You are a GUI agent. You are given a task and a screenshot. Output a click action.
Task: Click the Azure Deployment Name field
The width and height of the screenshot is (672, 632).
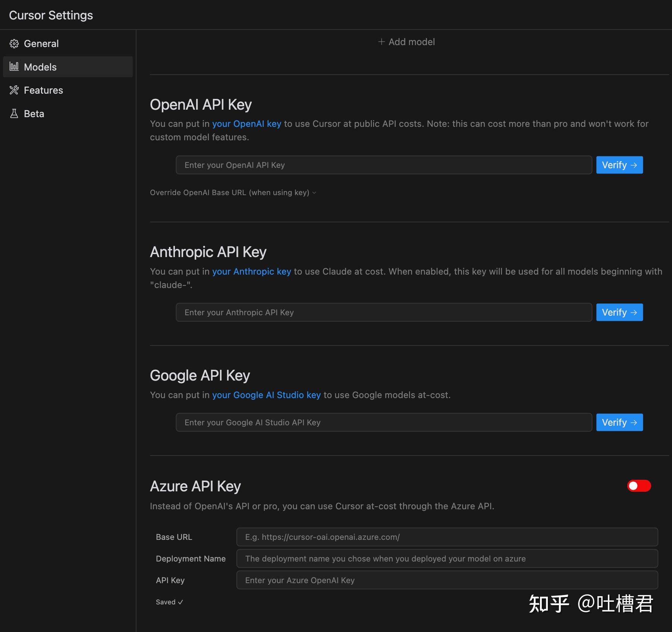(x=447, y=559)
